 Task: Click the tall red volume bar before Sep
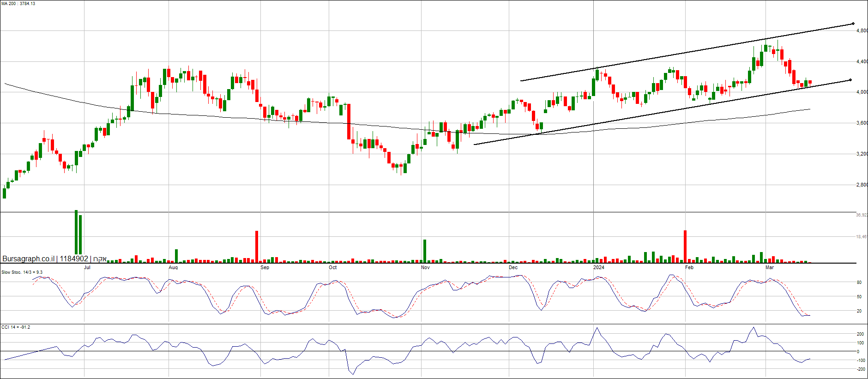257,247
